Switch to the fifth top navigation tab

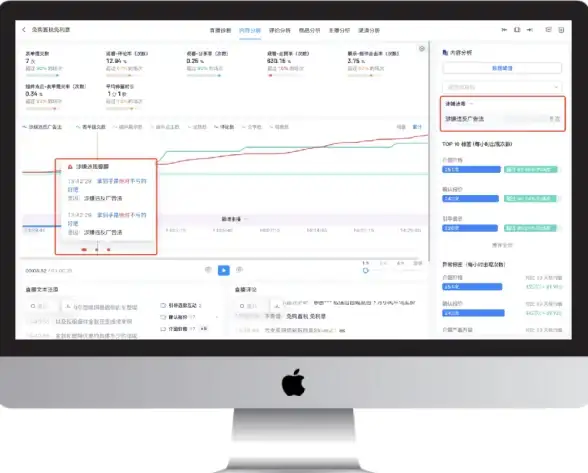tap(339, 30)
